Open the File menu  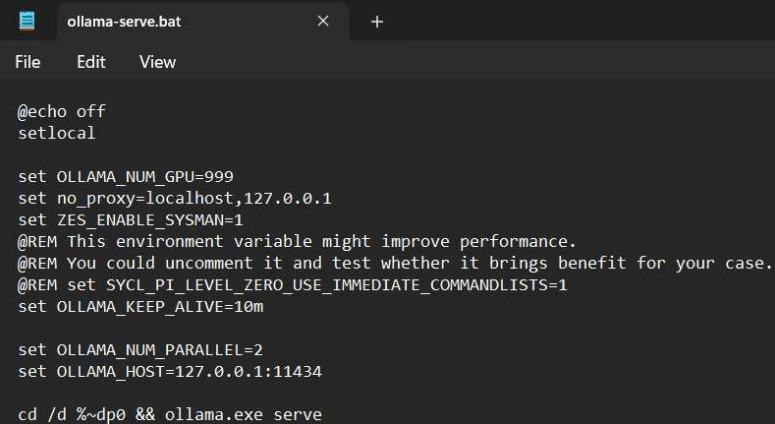click(28, 62)
